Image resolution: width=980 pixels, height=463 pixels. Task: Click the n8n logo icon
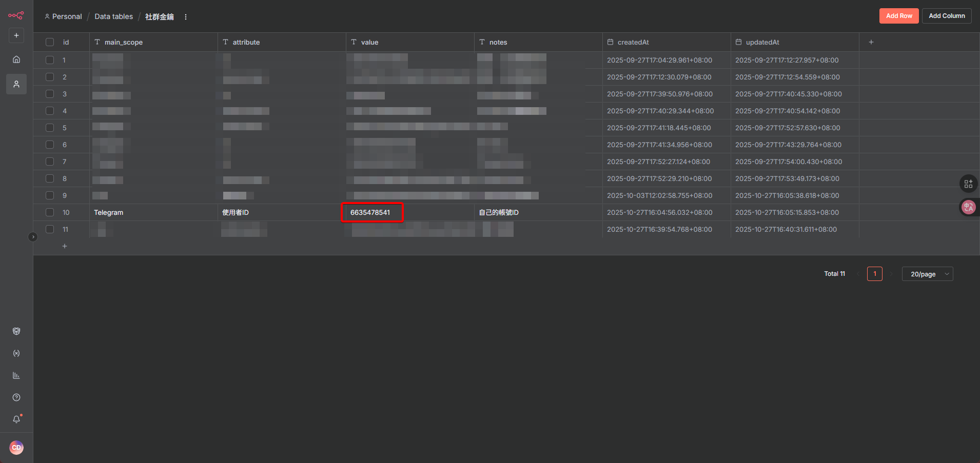click(x=16, y=15)
